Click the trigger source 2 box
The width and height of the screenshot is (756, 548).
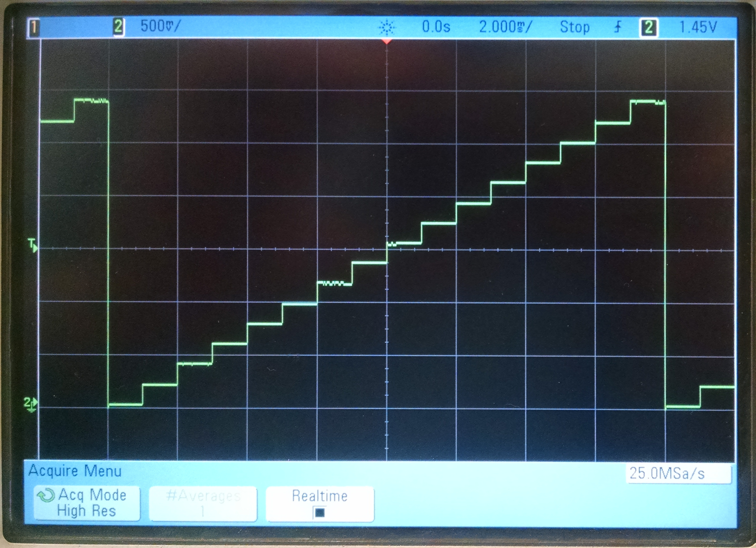point(648,27)
